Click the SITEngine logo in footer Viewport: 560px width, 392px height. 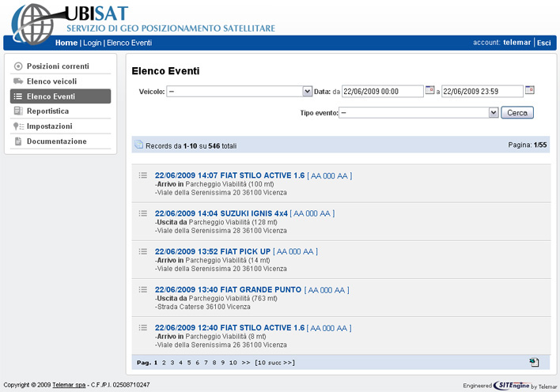click(x=512, y=386)
